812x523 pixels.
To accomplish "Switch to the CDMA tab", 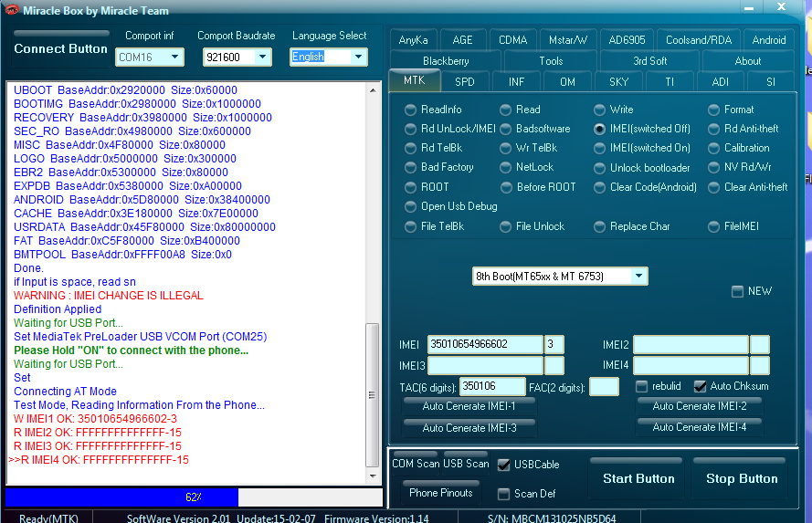I will (512, 40).
